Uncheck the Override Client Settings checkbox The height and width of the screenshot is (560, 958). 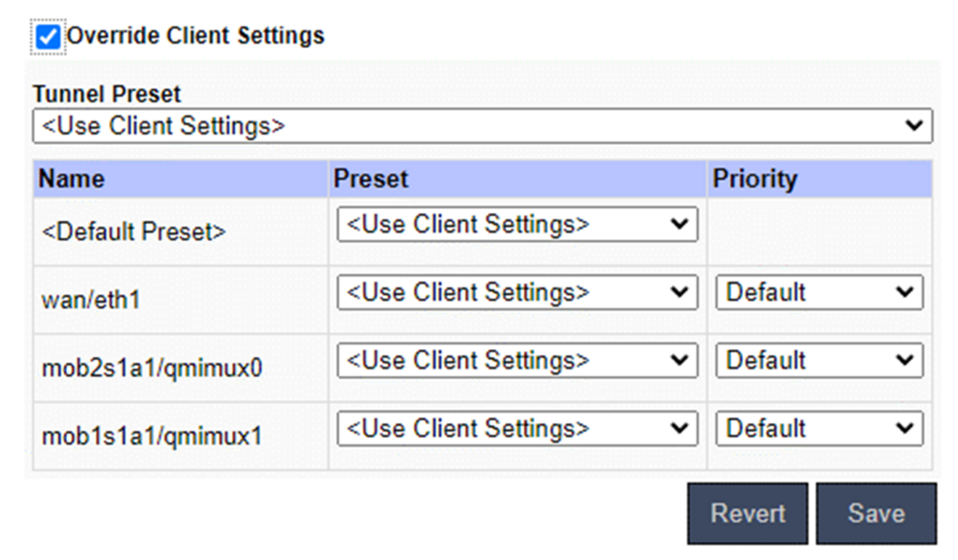pos(47,37)
